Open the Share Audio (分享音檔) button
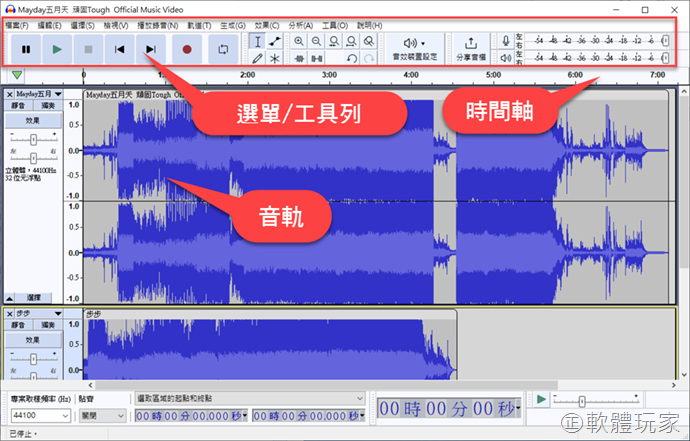The image size is (690, 441). (x=470, y=48)
